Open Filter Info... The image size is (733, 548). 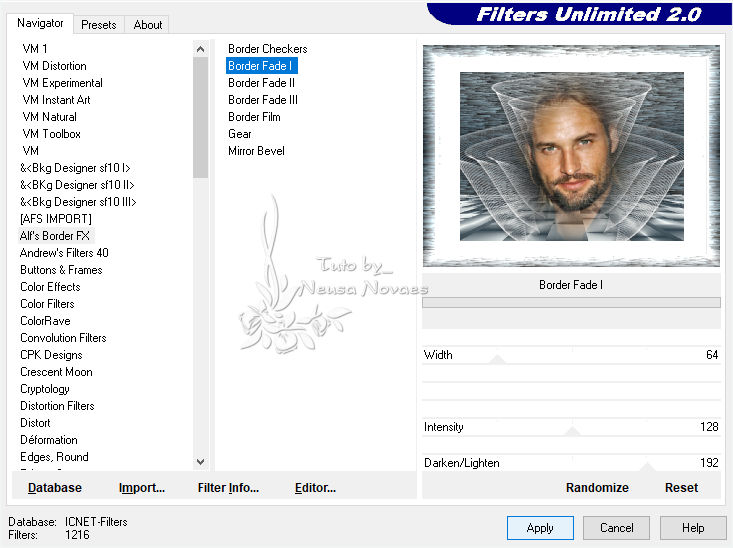[x=228, y=488]
